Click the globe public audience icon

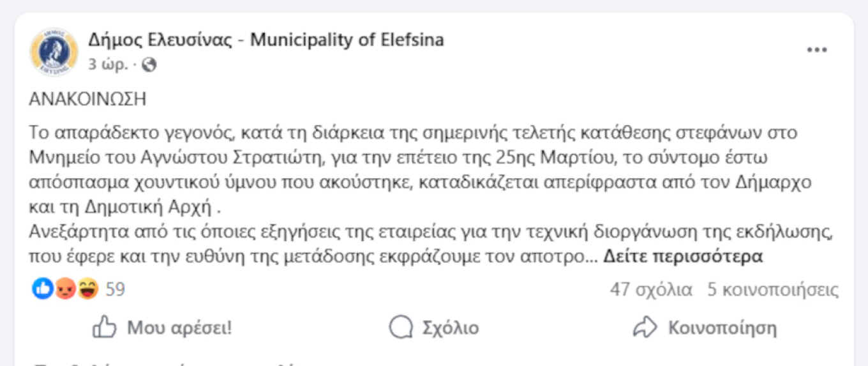click(x=149, y=65)
